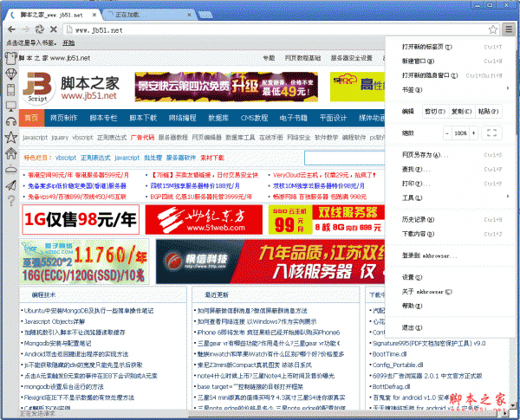Click the headphones sidebar icon

(11, 121)
